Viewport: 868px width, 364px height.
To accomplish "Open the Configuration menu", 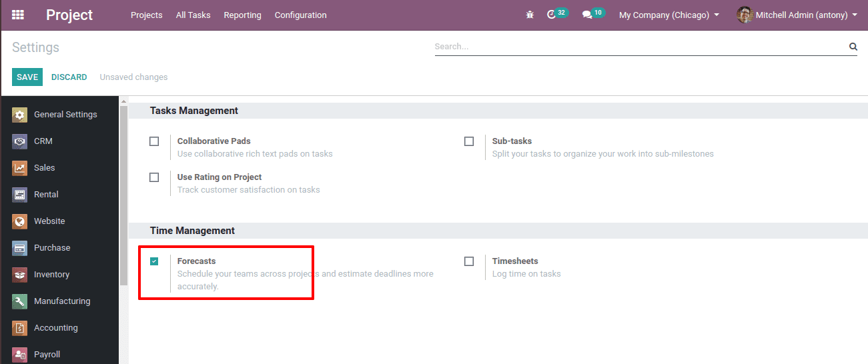I will 301,15.
